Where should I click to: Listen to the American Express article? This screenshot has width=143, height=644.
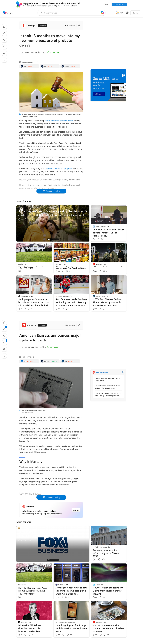(4, 323)
